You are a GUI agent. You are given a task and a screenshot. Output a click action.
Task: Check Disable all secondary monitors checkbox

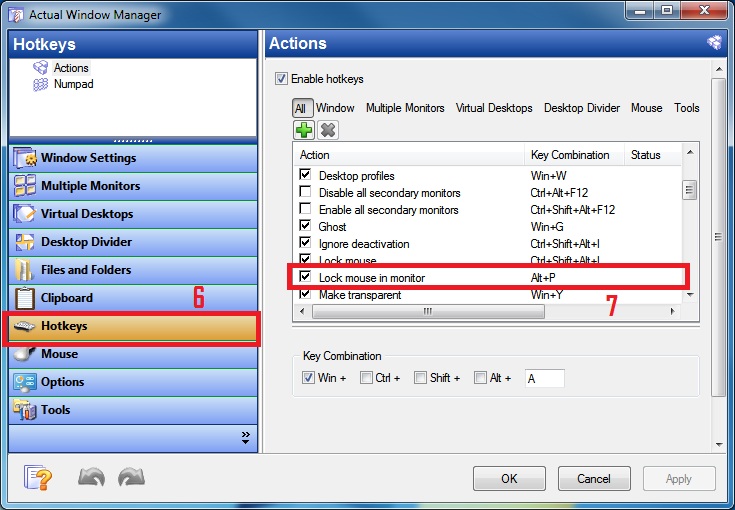(305, 191)
